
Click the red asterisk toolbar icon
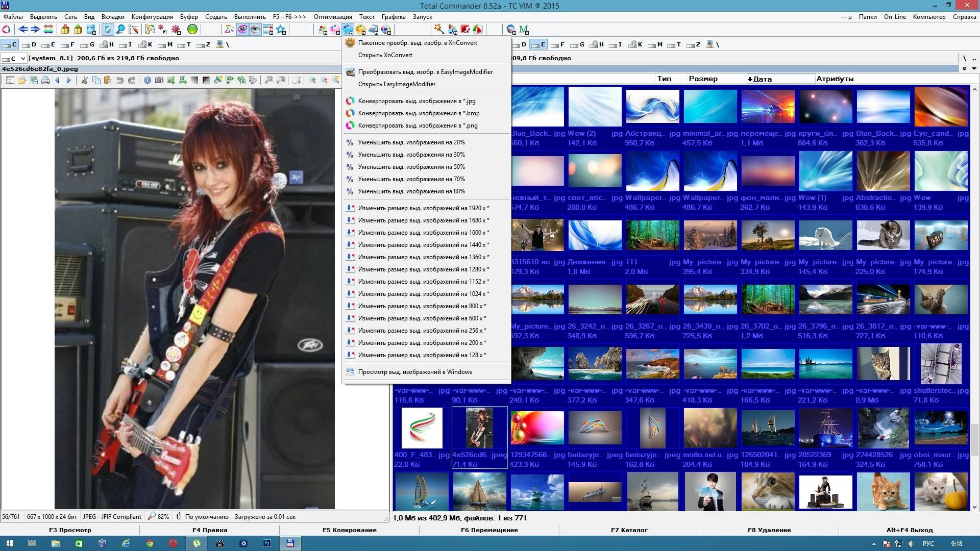click(x=176, y=30)
